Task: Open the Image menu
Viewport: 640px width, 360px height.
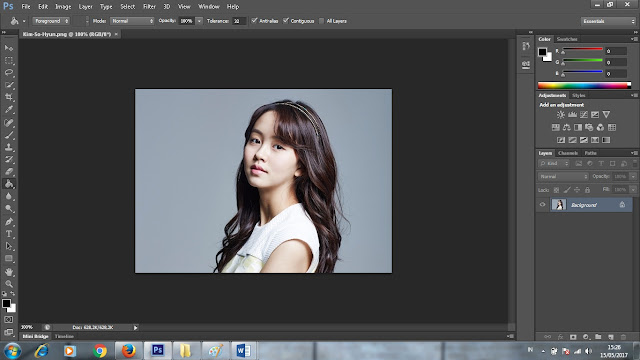Action: (x=63, y=7)
